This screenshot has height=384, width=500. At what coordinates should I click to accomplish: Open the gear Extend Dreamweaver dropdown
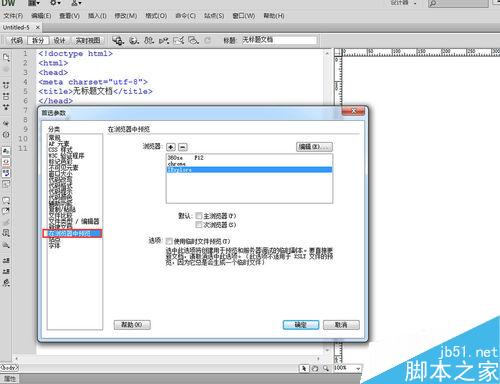tap(55, 3)
